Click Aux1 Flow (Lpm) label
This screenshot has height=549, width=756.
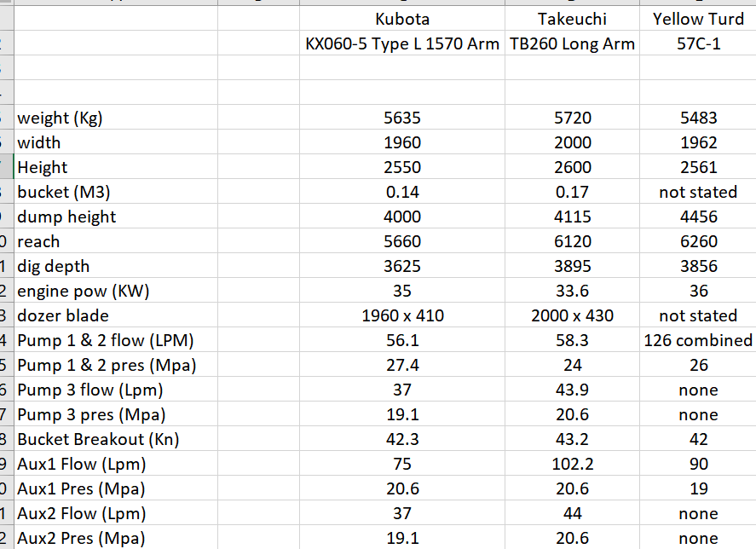(116, 464)
